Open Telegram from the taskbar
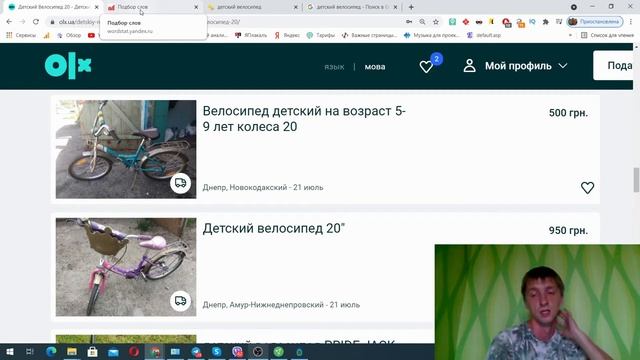The height and width of the screenshot is (360, 640). [196, 351]
